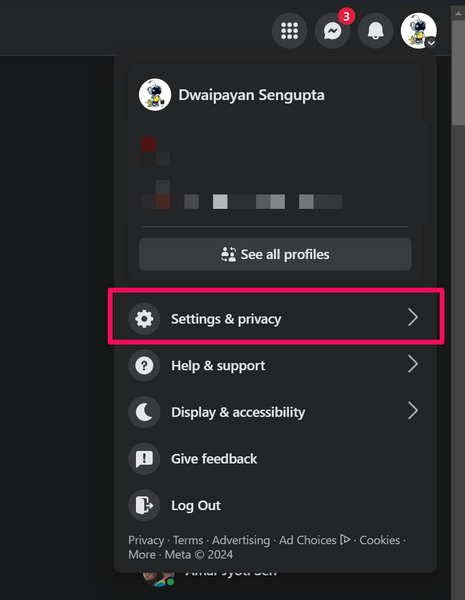Expand Display & accessibility chevron
Screen dimensions: 465x600
[413, 411]
